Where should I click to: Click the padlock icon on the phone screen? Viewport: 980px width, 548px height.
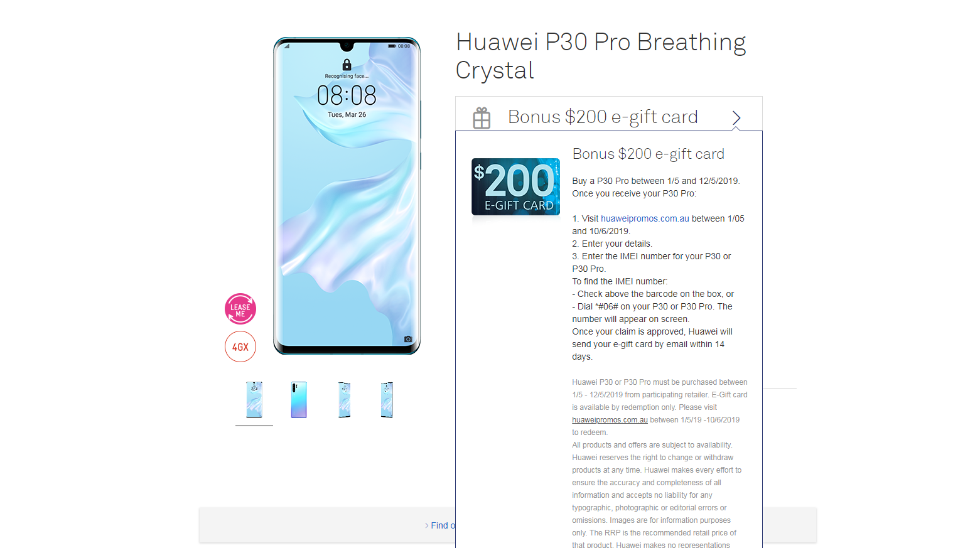(347, 65)
